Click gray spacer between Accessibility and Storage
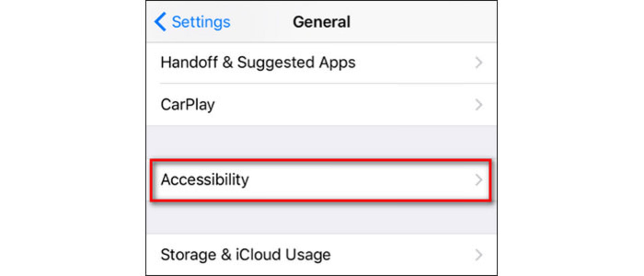Screen dimensions: 644x276 point(321,218)
